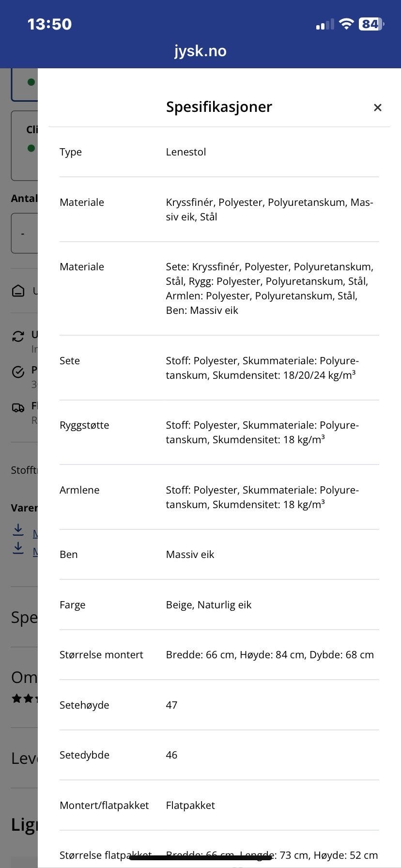The width and height of the screenshot is (401, 868).
Task: Click the first download arrow icon
Action: click(18, 530)
